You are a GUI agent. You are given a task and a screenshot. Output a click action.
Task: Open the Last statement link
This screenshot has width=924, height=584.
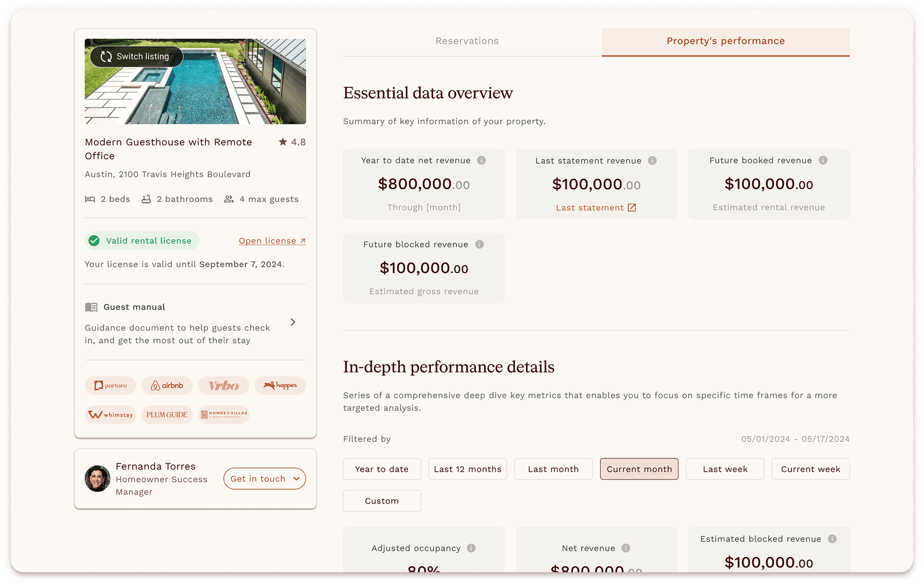coord(596,208)
